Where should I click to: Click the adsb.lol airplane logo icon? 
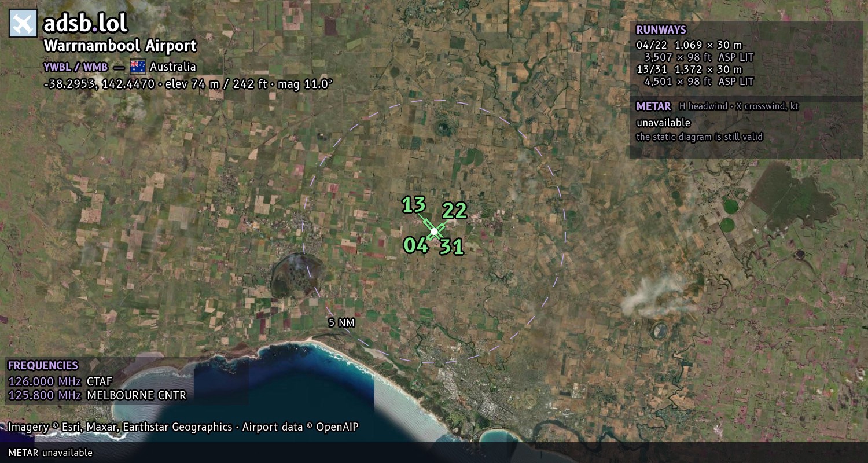coord(23,23)
